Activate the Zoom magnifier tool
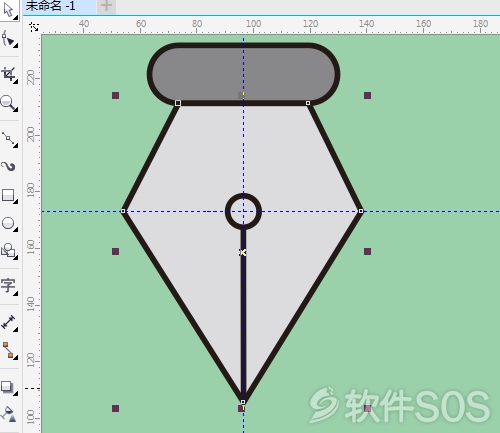Image resolution: width=500 pixels, height=433 pixels. pyautogui.click(x=9, y=103)
